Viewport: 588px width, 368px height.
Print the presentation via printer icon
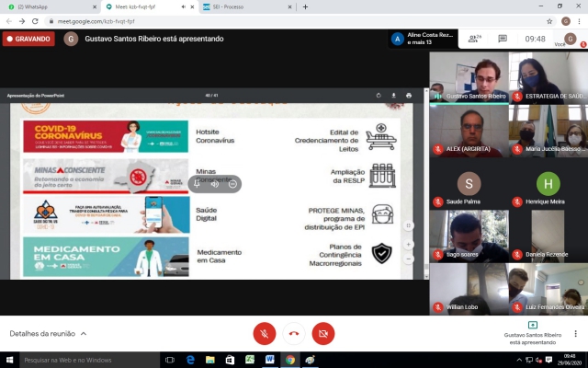click(408, 96)
